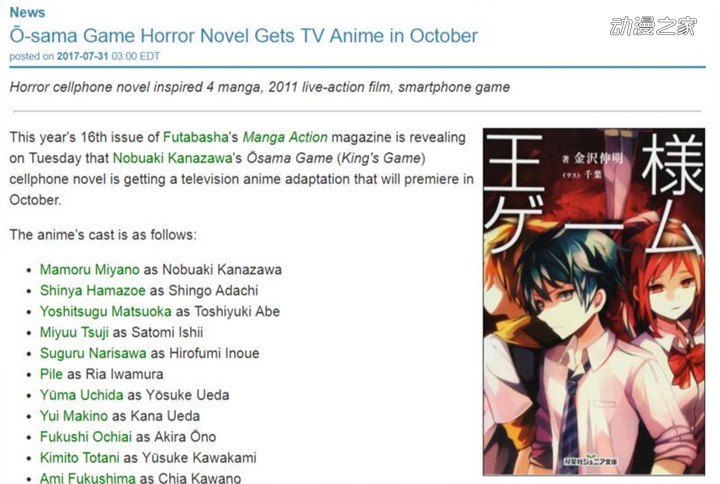Click the italic article subtitle about cellphone novel

pyautogui.click(x=260, y=87)
